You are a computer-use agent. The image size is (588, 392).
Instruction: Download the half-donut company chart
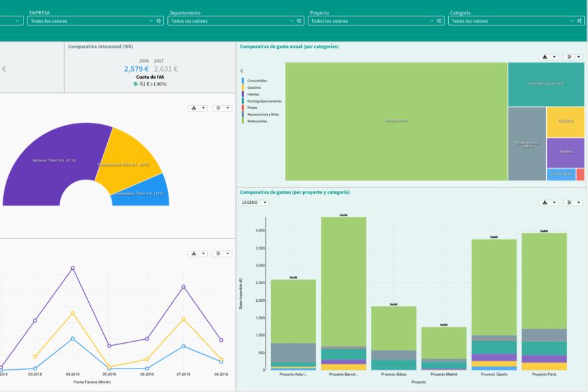194,108
